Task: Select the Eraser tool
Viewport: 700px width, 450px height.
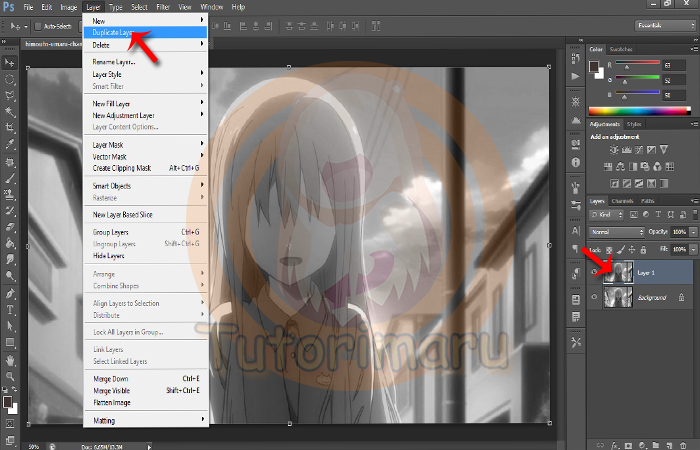Action: pos(9,227)
